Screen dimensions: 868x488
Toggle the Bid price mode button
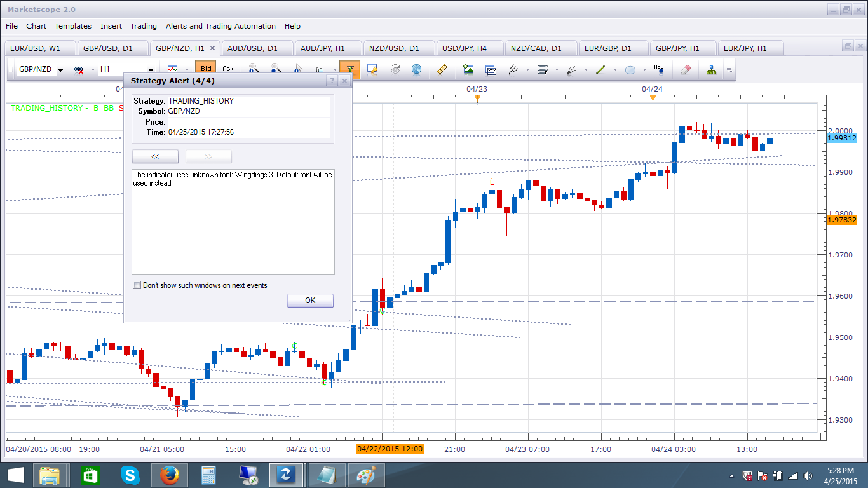tap(206, 69)
